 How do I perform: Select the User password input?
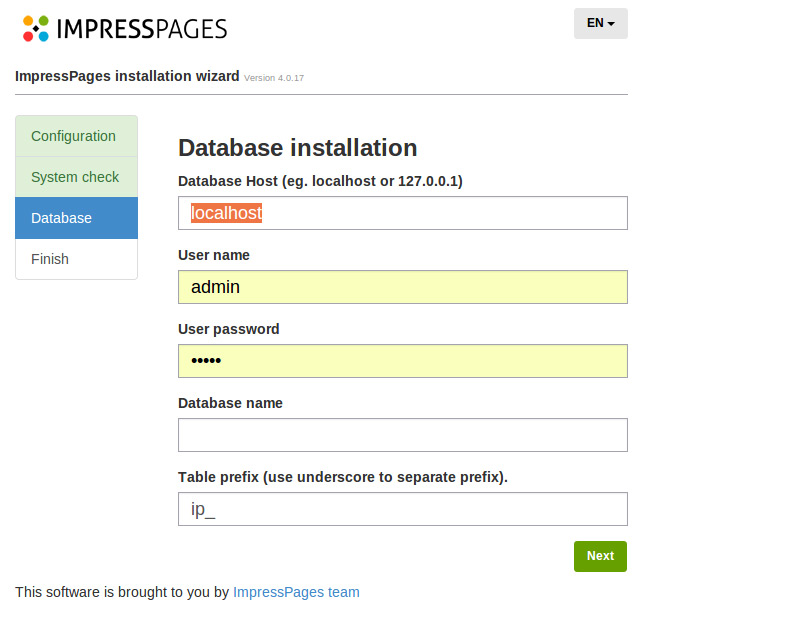tap(402, 361)
